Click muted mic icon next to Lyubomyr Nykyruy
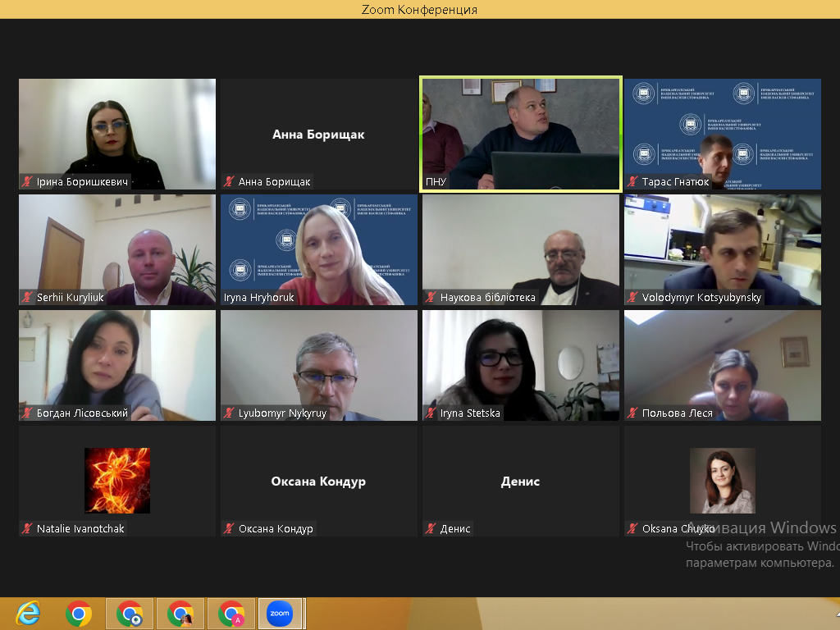 tap(229, 413)
